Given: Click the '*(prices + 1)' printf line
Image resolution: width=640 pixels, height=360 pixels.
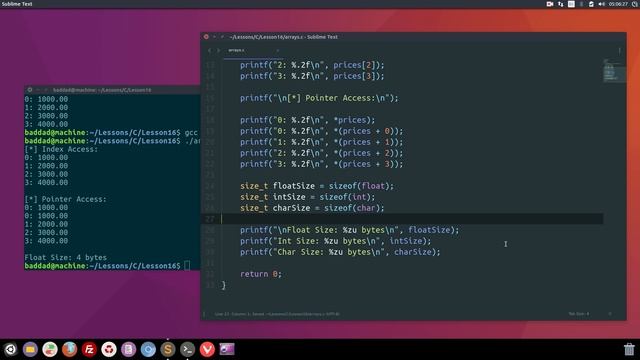Looking at the screenshot, I should pos(321,142).
